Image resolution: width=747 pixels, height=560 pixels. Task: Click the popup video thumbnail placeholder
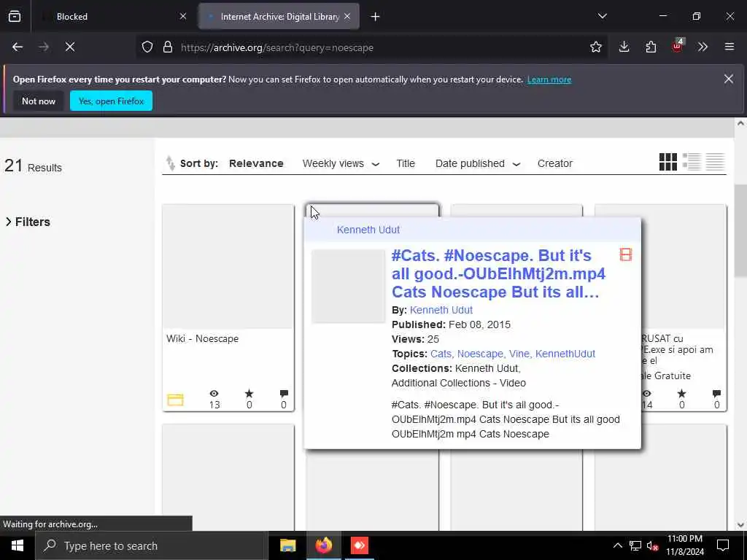click(x=348, y=286)
